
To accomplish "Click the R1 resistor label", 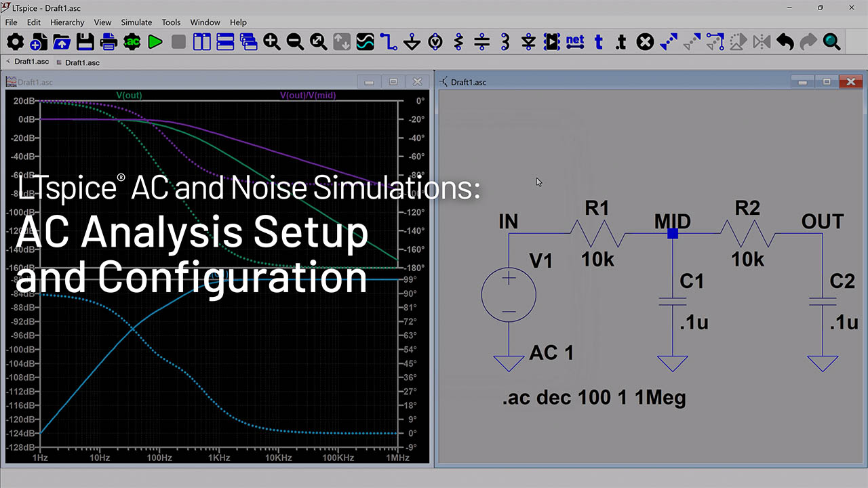I will click(597, 208).
